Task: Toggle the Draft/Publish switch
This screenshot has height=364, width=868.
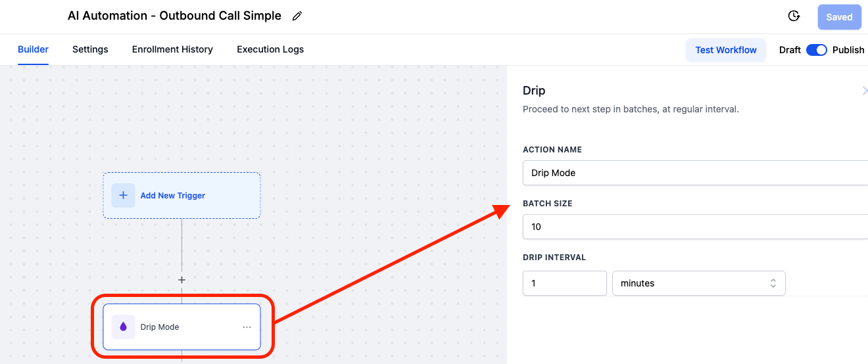Action: pyautogui.click(x=816, y=50)
